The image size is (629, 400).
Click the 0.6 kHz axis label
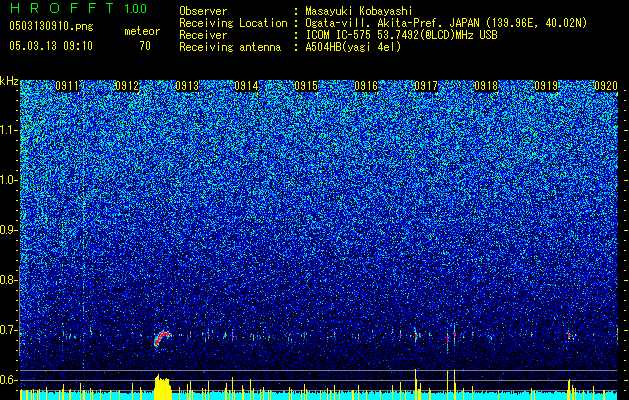click(x=8, y=380)
